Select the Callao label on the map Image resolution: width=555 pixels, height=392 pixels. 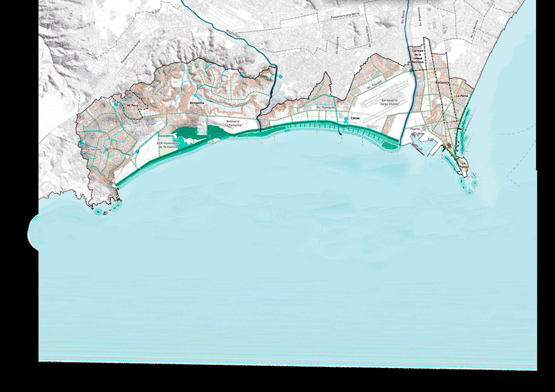[355, 119]
